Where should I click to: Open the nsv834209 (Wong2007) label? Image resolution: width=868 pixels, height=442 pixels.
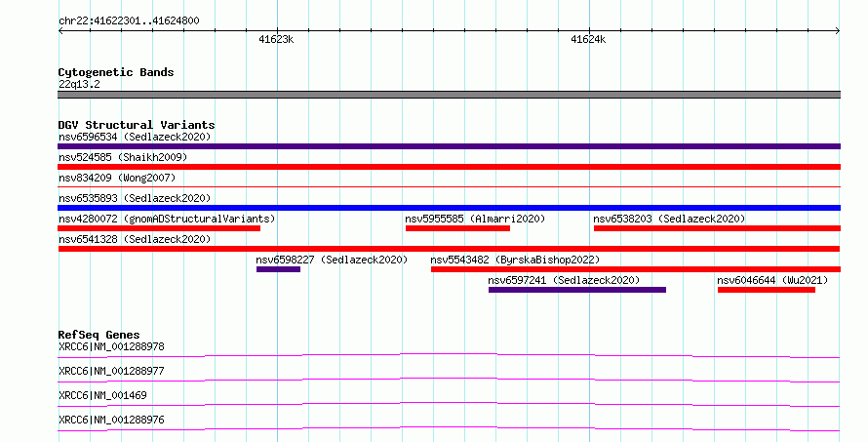pos(117,178)
